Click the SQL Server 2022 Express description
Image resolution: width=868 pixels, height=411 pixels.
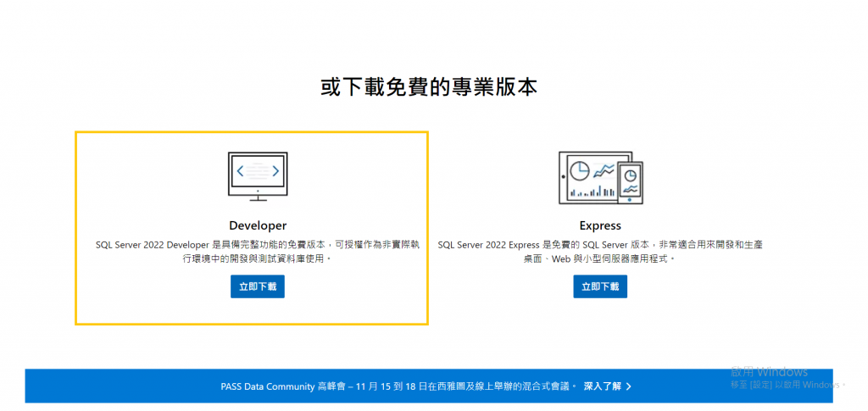(600, 251)
